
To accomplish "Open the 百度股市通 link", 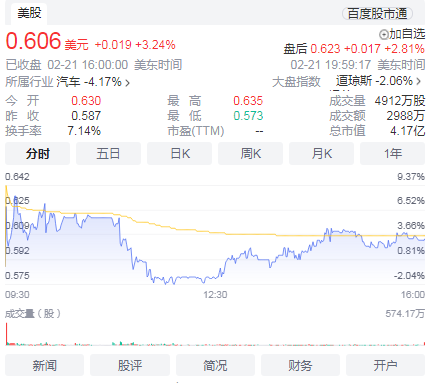I will 377,14.
